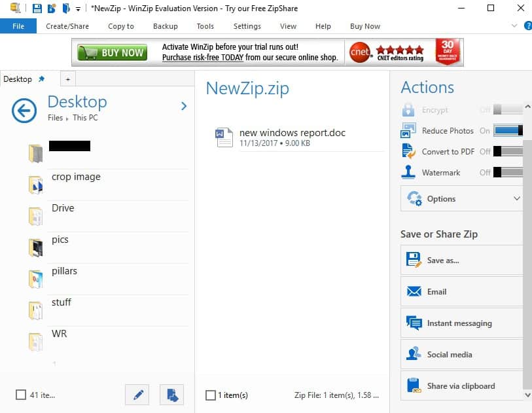Viewport: 532px width, 413px height.
Task: Click the add-to-zip icon in left pane
Action: 171,395
